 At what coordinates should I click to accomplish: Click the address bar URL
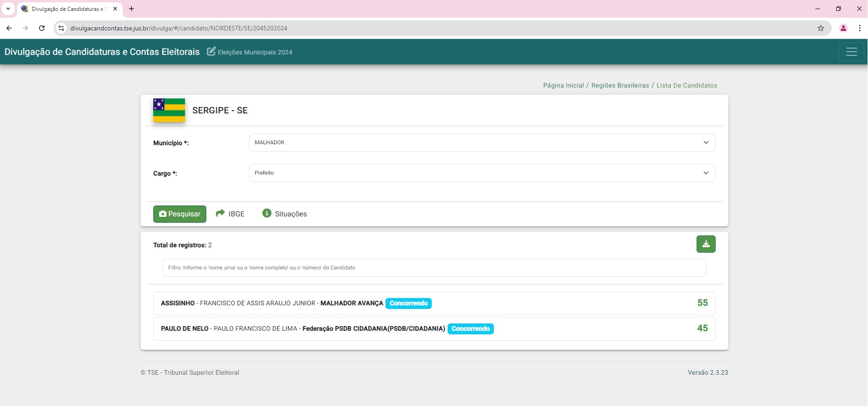tap(179, 28)
